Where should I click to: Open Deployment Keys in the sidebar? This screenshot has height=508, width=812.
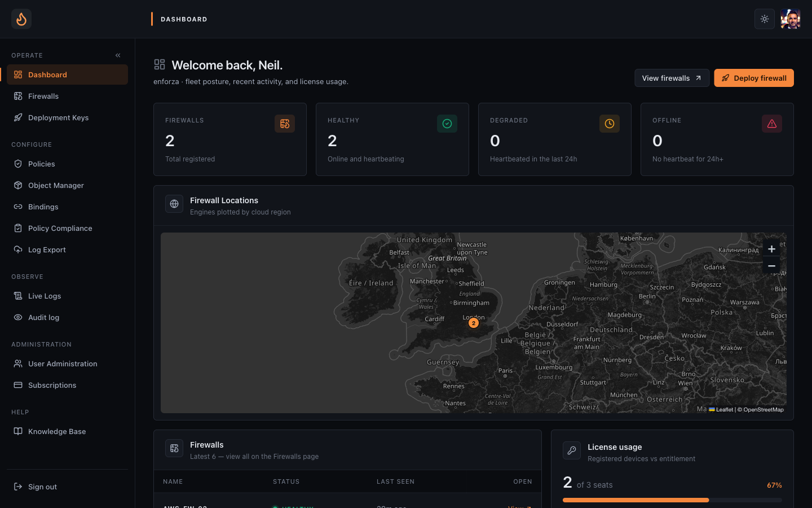[x=67, y=117]
